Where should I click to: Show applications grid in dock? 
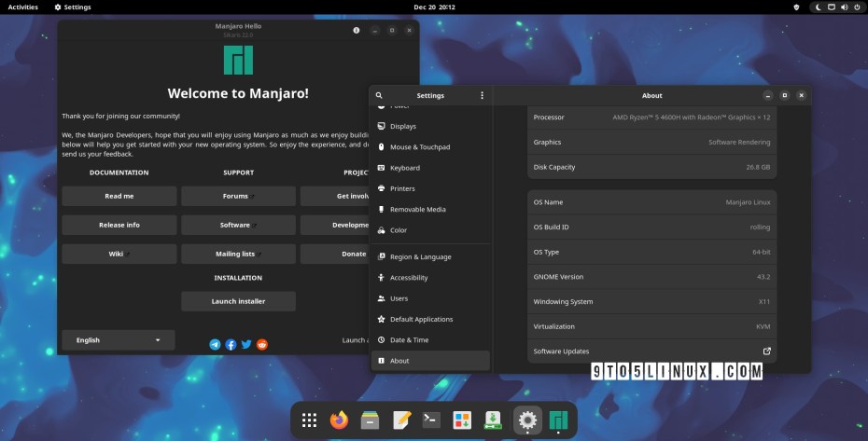click(310, 420)
